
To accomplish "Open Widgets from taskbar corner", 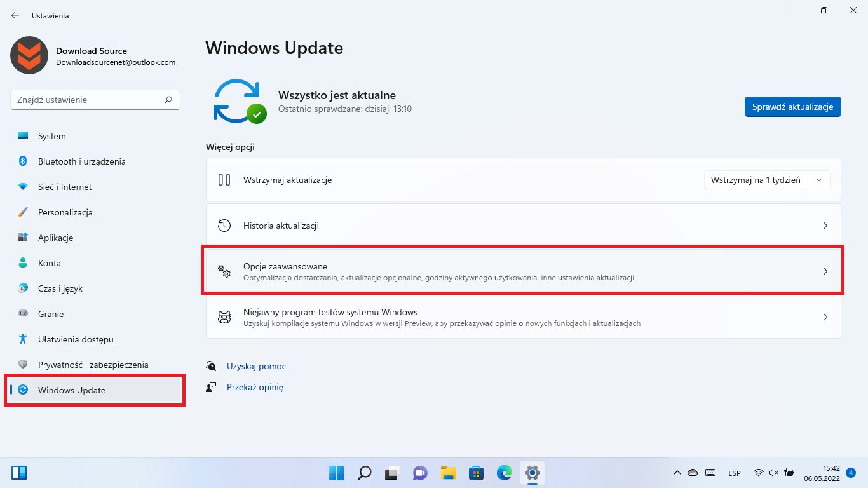I will pyautogui.click(x=19, y=473).
